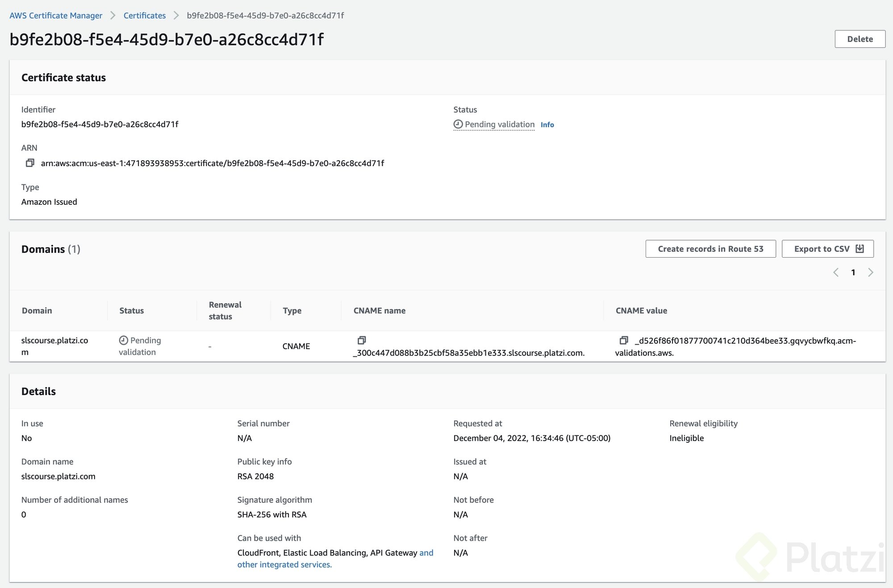Select page 1 in domains pagination
This screenshot has width=893, height=588.
click(853, 272)
